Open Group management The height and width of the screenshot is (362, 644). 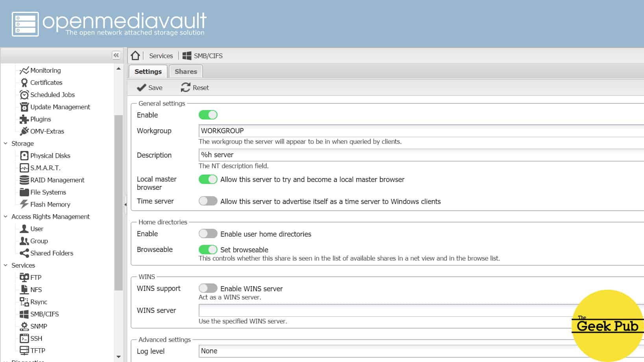pos(34,241)
